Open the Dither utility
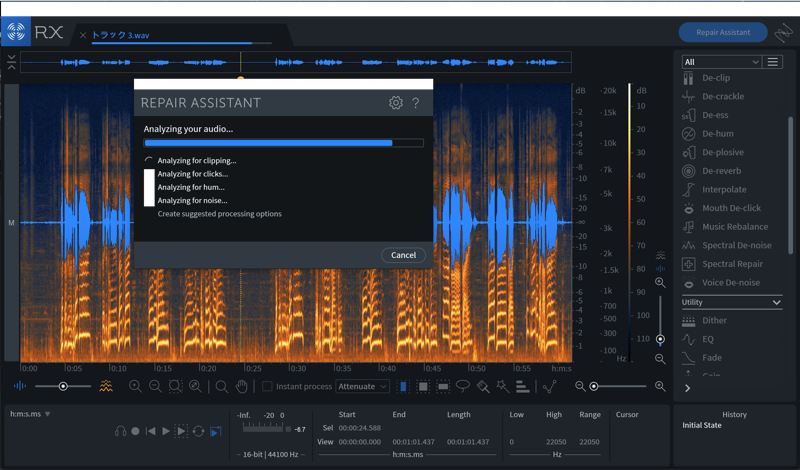Viewport: 800px width, 470px height. tap(705, 320)
